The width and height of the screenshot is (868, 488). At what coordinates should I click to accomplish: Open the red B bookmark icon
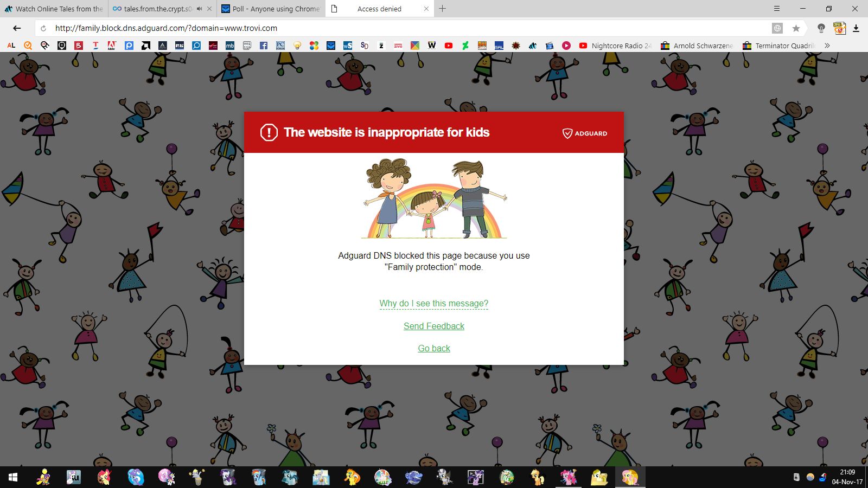79,46
